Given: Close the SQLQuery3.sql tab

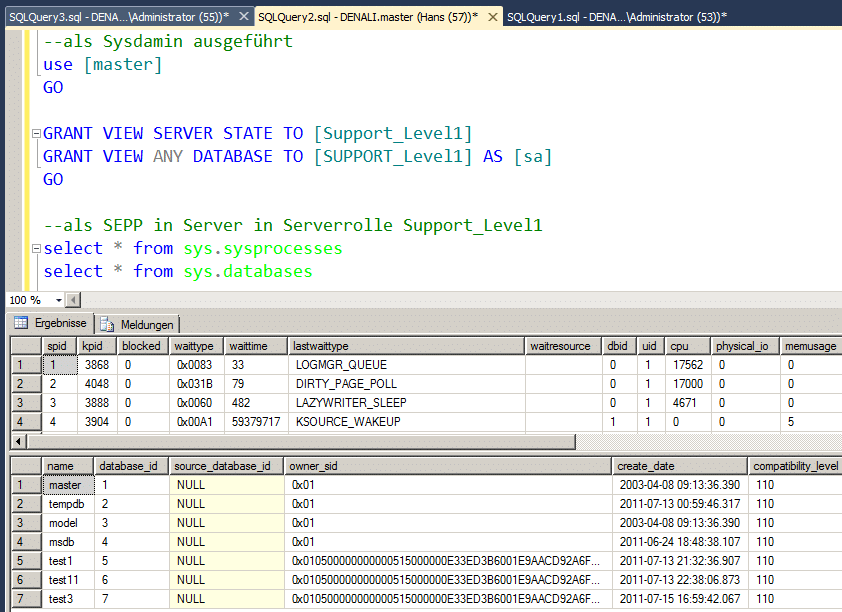Looking at the screenshot, I should click(243, 17).
